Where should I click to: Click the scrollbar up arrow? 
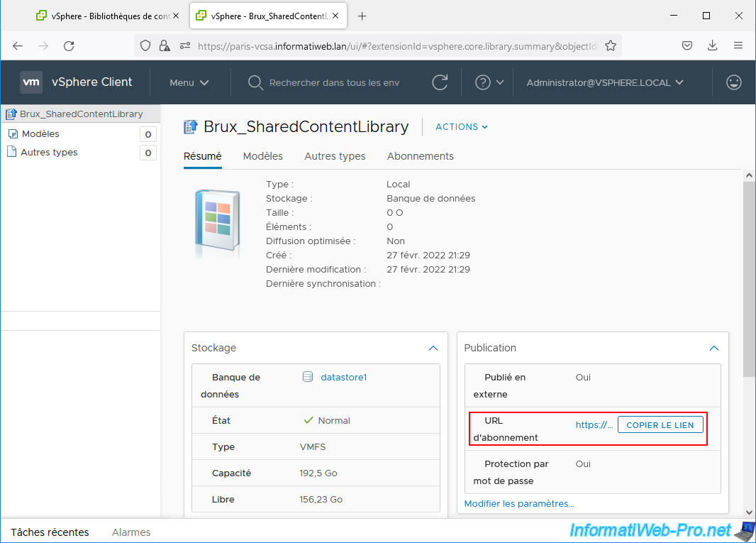[x=749, y=175]
